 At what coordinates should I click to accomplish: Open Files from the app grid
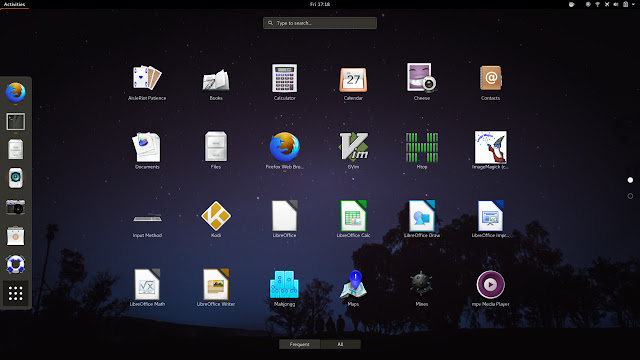216,150
